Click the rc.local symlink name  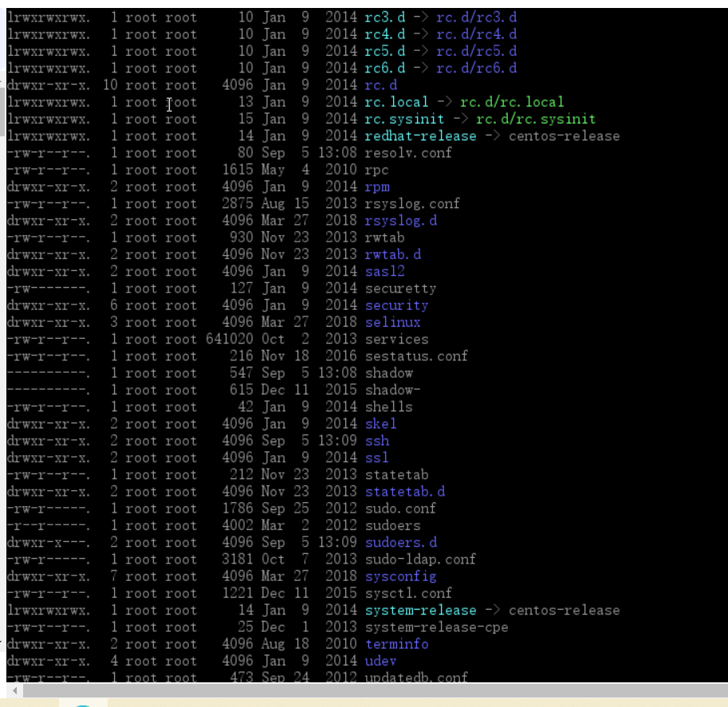coord(396,102)
